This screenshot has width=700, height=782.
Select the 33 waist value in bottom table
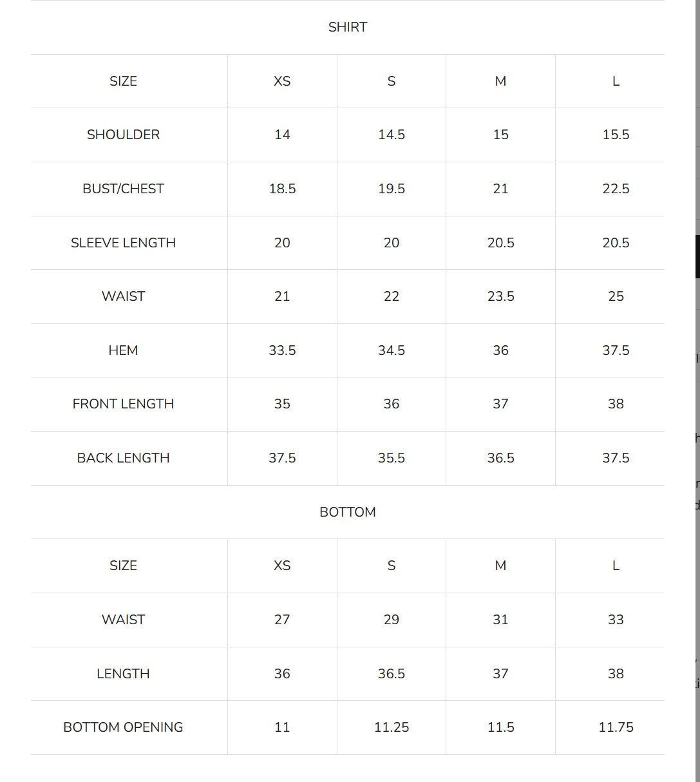(x=616, y=620)
